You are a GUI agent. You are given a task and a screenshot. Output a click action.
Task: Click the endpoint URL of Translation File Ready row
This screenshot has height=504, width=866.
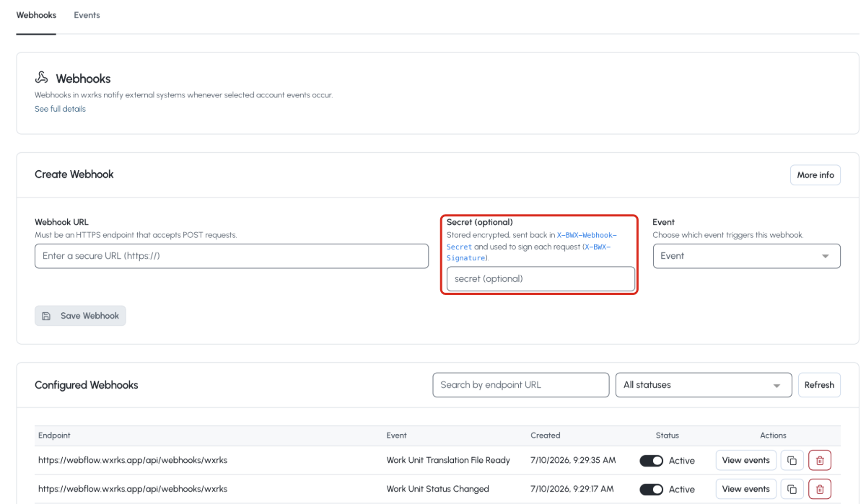coord(133,460)
